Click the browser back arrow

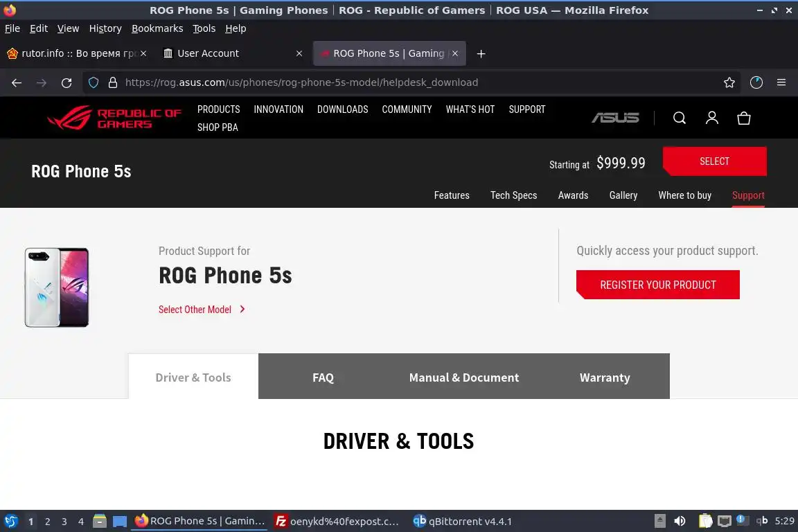[17, 82]
